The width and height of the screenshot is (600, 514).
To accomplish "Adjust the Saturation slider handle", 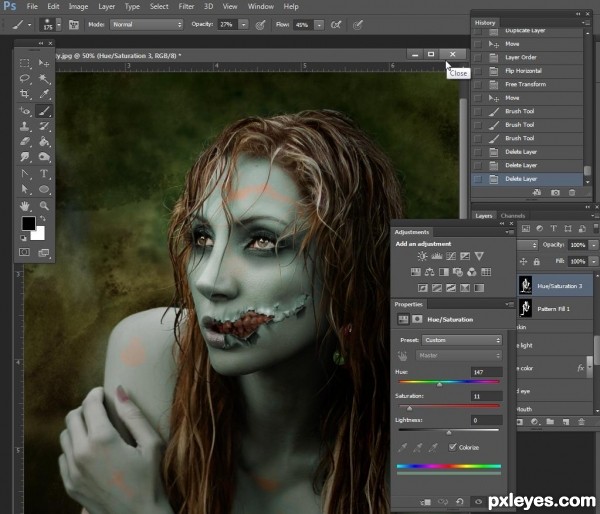I will pos(410,408).
